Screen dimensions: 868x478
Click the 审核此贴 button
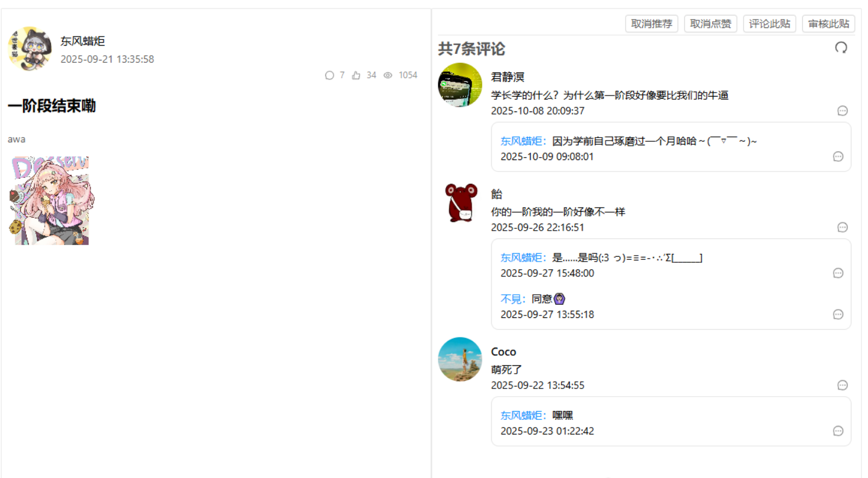[828, 24]
